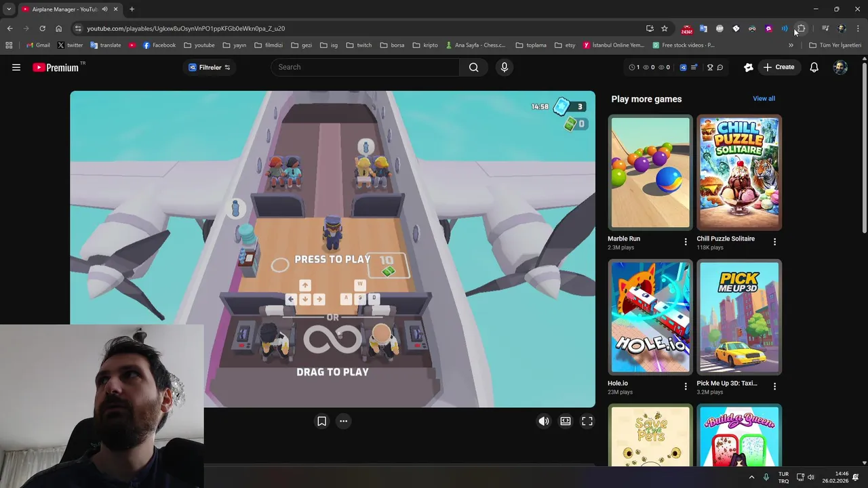868x488 pixels.
Task: Open Marble Run three-dot options menu
Action: point(686,242)
